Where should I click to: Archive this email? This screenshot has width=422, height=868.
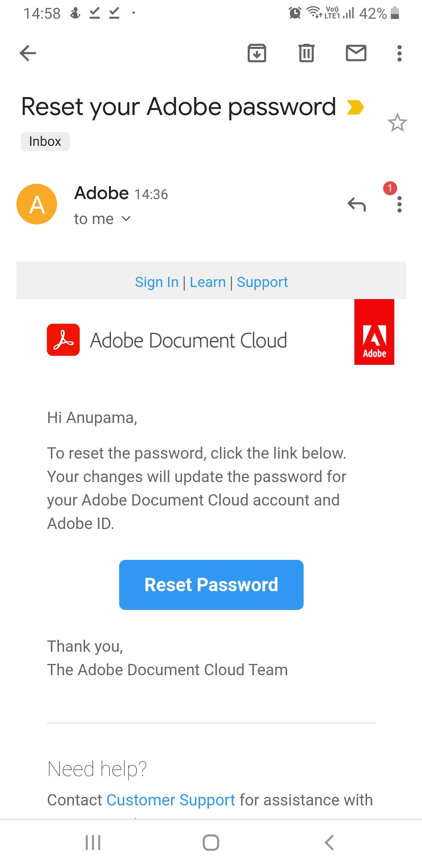click(x=257, y=53)
